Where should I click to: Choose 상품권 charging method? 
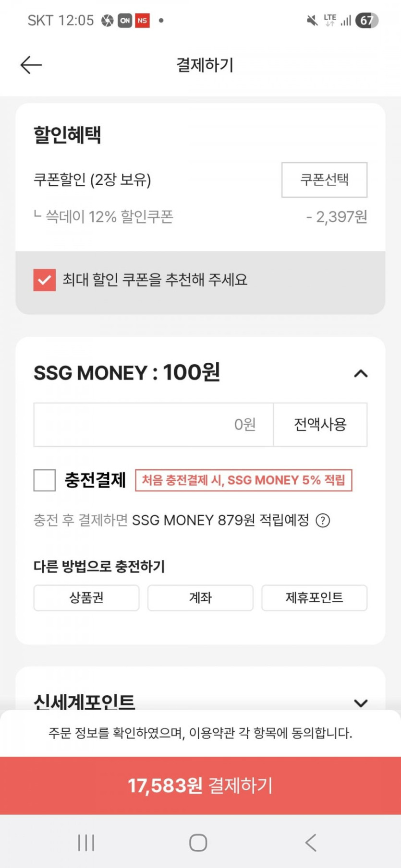click(x=86, y=597)
